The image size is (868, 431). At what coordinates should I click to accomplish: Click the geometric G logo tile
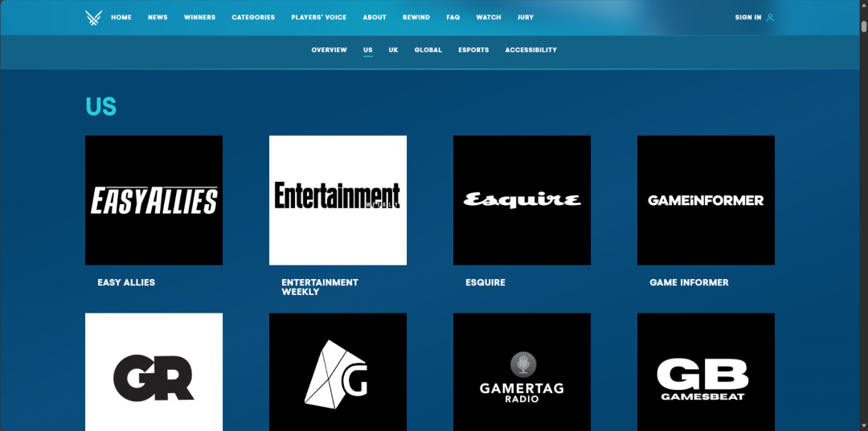(x=338, y=372)
